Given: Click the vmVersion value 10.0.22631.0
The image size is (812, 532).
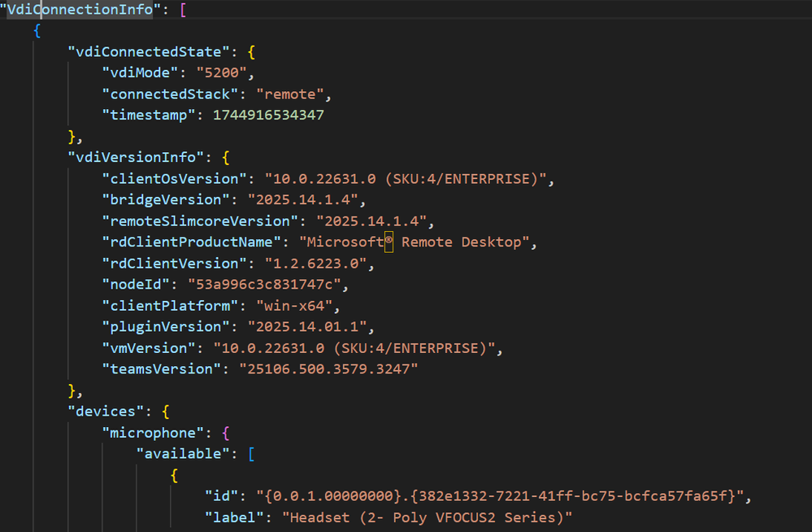Looking at the screenshot, I should [x=354, y=348].
